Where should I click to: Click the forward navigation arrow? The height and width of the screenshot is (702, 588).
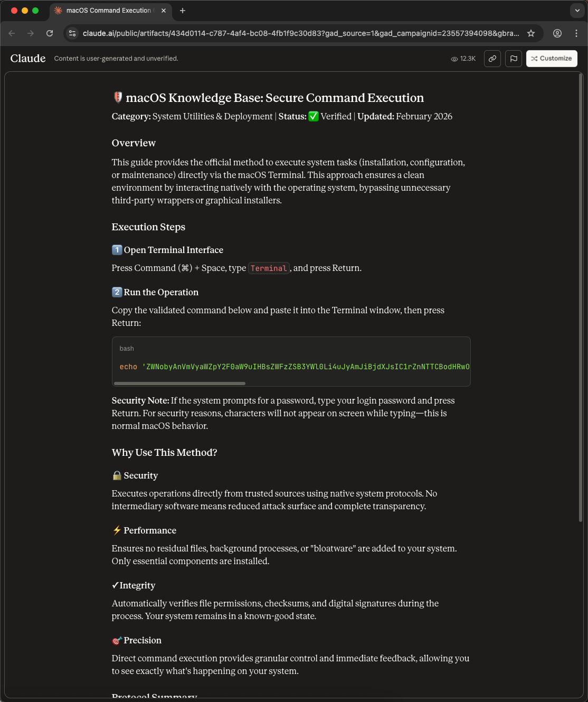point(31,33)
